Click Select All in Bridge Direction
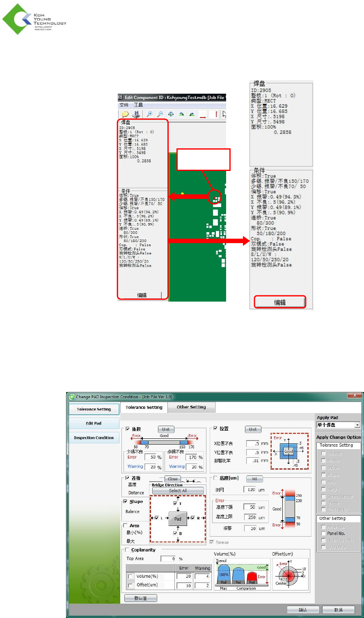This screenshot has width=364, height=618. coord(178,491)
